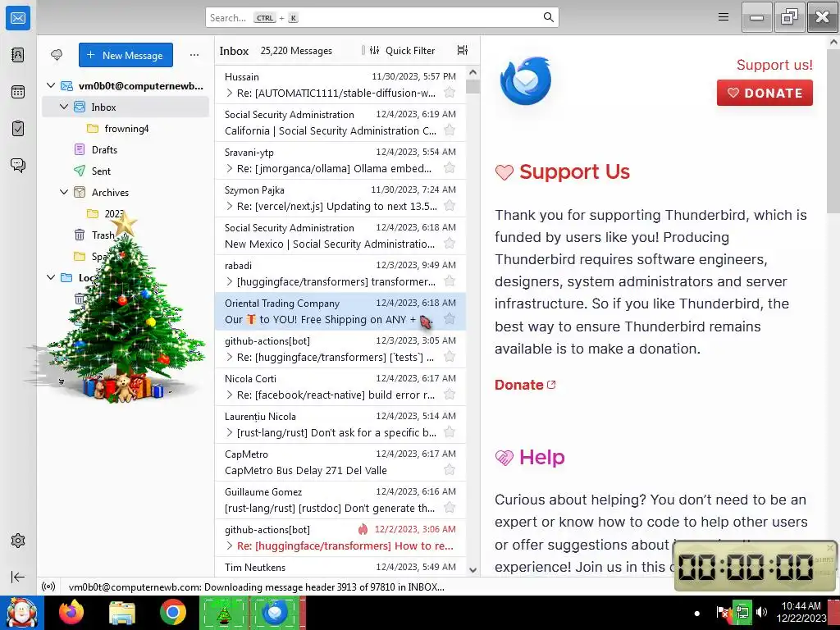Toggle the Quick Filter bar
The image size is (840, 630).
pyautogui.click(x=403, y=50)
